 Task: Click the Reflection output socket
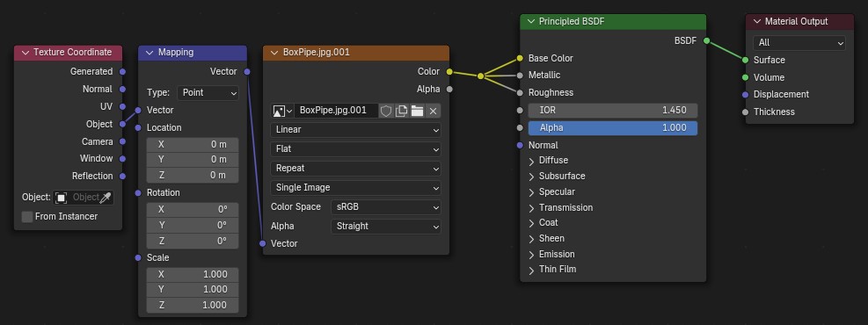(122, 177)
